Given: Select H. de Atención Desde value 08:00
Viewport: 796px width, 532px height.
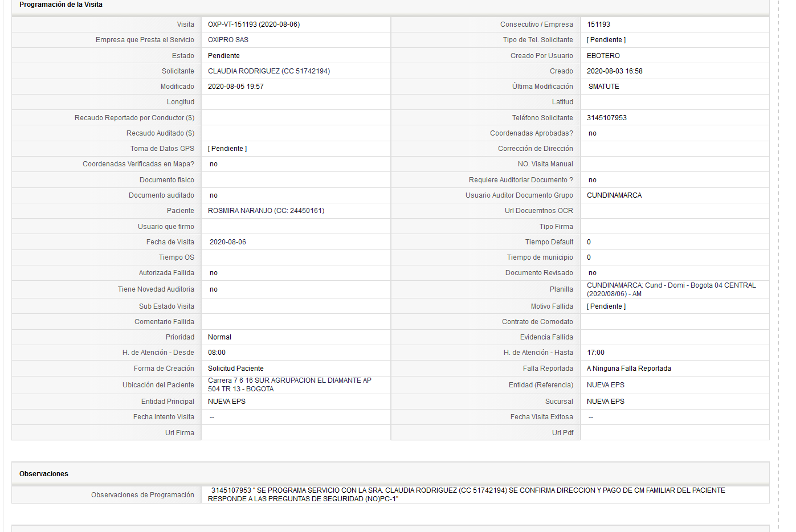Looking at the screenshot, I should tap(217, 353).
